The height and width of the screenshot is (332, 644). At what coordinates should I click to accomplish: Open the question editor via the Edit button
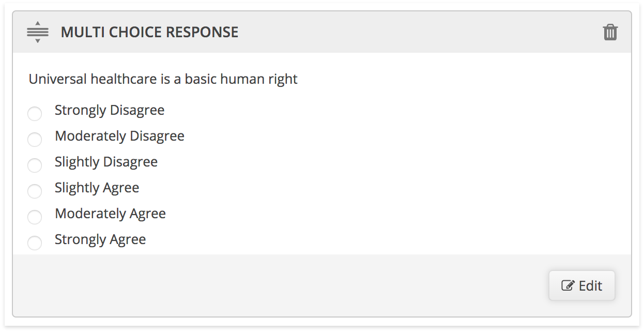click(x=582, y=285)
